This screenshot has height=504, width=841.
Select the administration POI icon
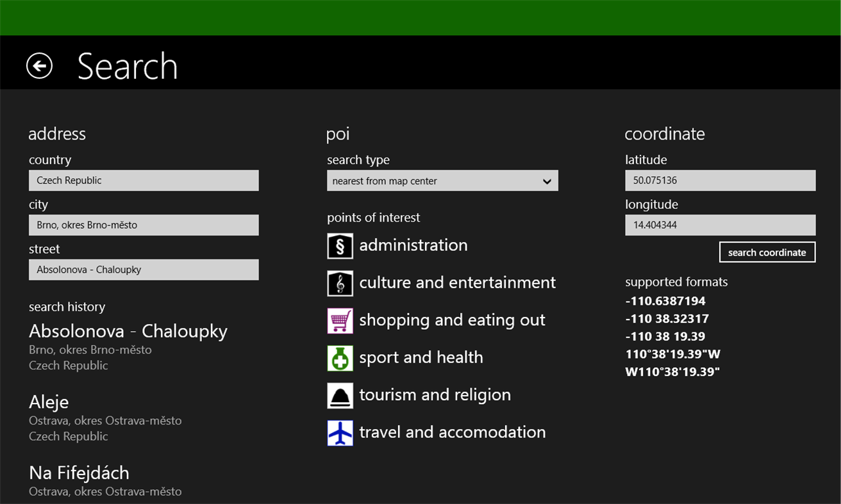[x=340, y=246]
